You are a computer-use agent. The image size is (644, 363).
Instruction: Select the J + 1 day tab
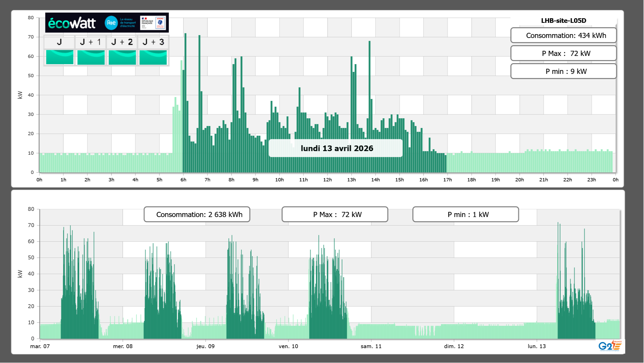point(91,42)
